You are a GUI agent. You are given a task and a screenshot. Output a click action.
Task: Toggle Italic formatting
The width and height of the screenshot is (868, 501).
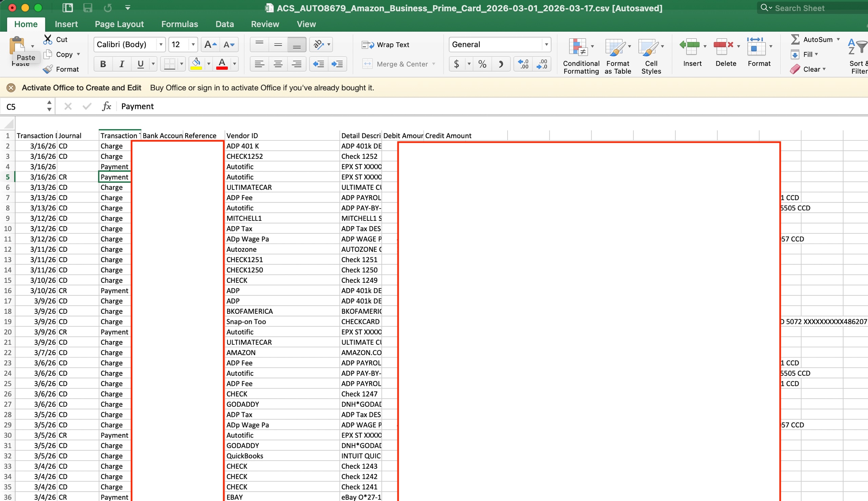(121, 64)
